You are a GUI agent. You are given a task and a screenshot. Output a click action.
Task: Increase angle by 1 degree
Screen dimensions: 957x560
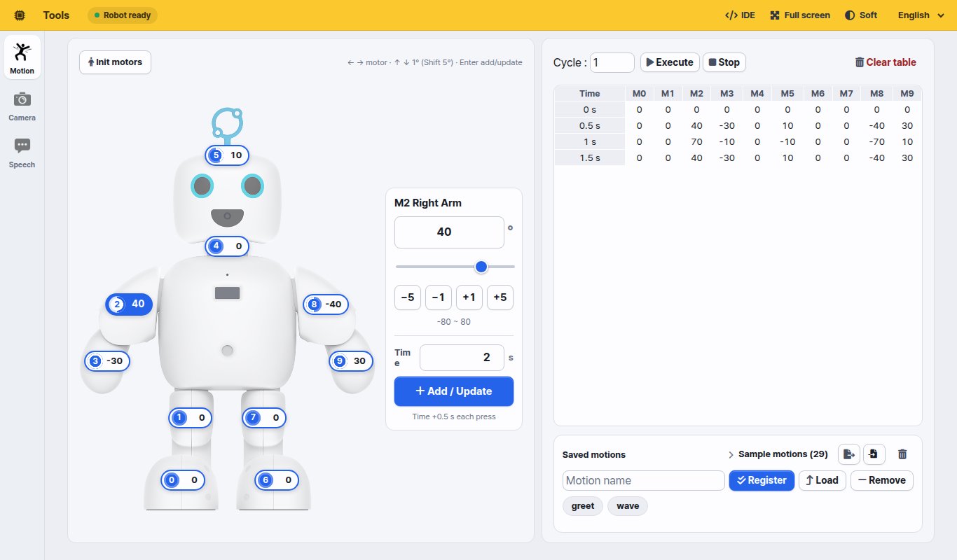469,297
